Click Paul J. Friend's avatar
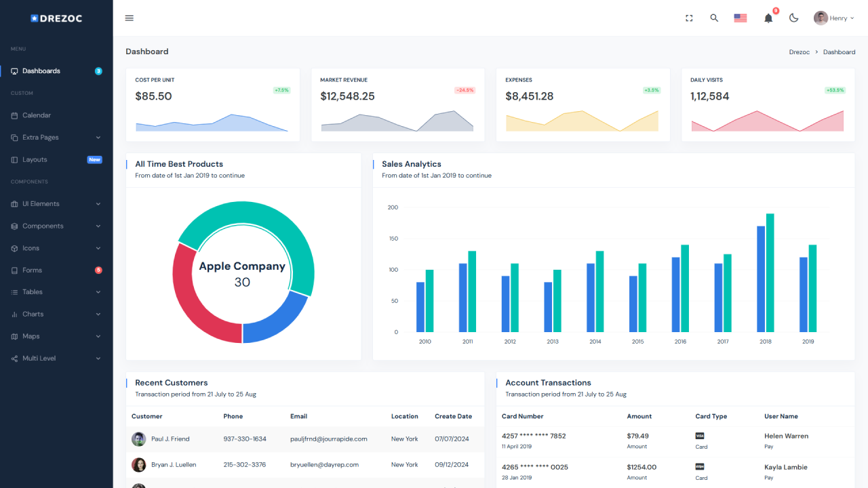The height and width of the screenshot is (488, 868). point(138,439)
